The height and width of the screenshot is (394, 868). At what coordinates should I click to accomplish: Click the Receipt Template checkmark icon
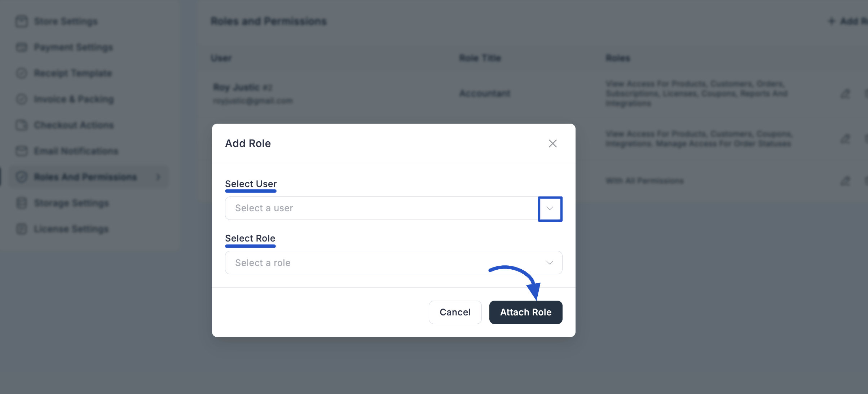21,73
